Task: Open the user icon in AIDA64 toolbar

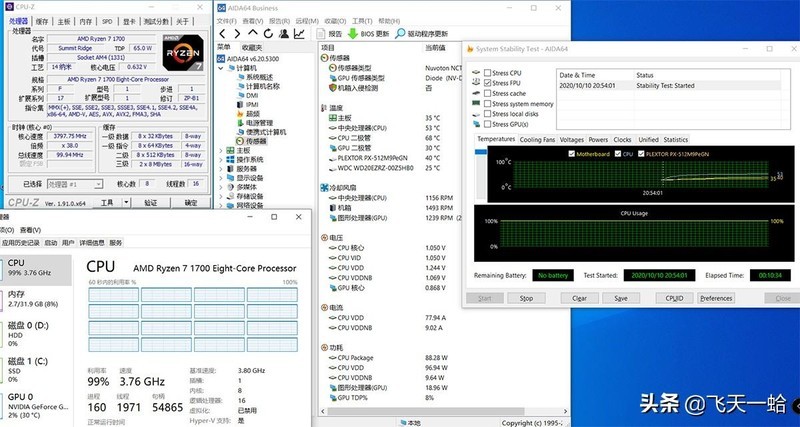Action: pos(284,34)
